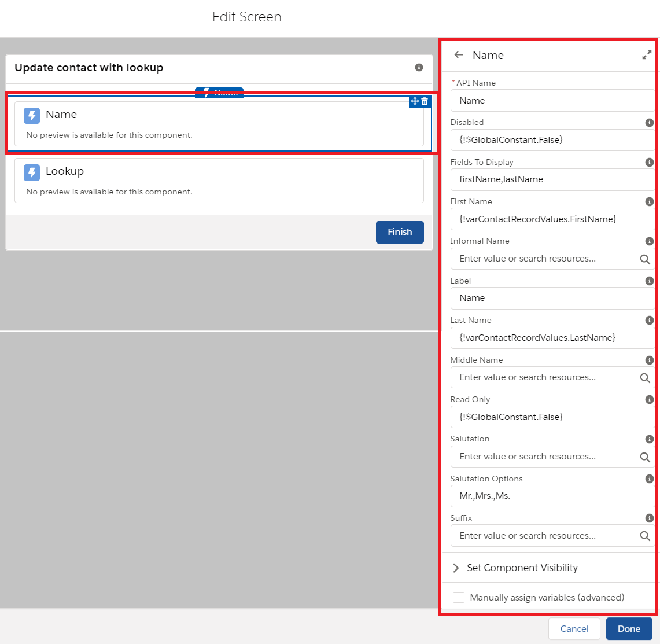
Task: Click the Done button
Action: click(x=629, y=629)
